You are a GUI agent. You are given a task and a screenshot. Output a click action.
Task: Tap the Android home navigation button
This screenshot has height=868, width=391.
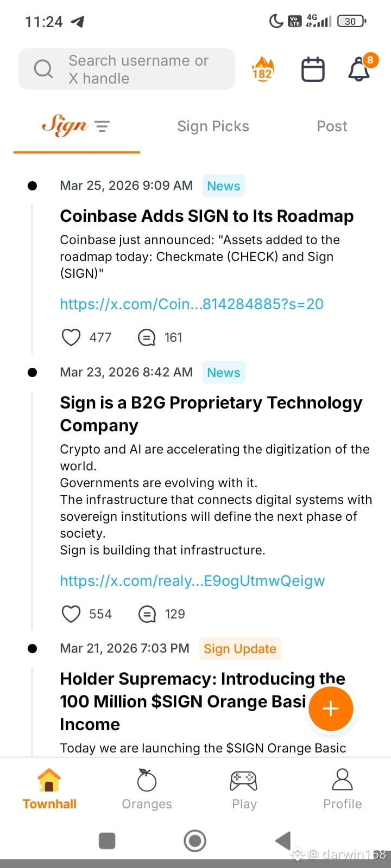[x=195, y=841]
